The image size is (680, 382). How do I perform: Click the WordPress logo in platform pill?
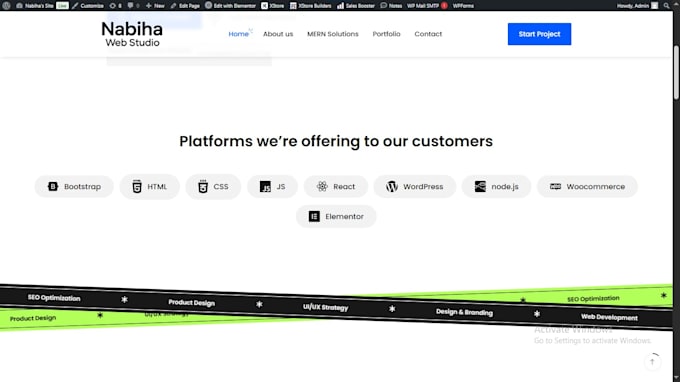392,186
